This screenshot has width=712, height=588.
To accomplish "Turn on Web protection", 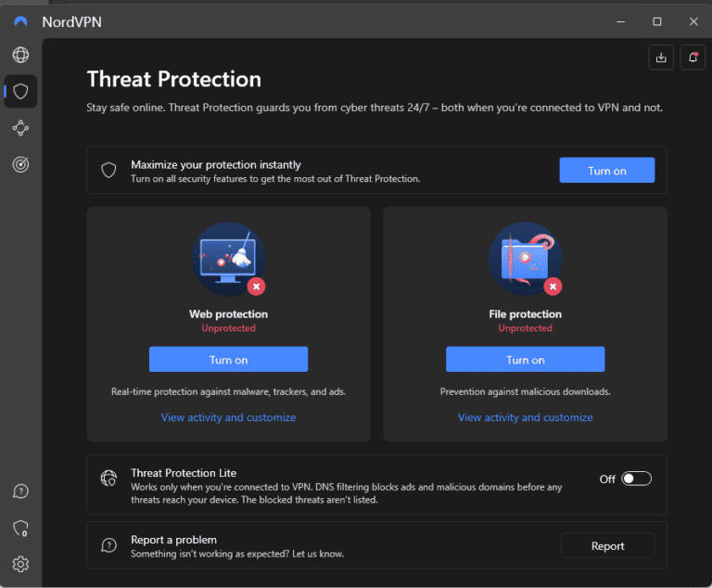I will click(228, 360).
